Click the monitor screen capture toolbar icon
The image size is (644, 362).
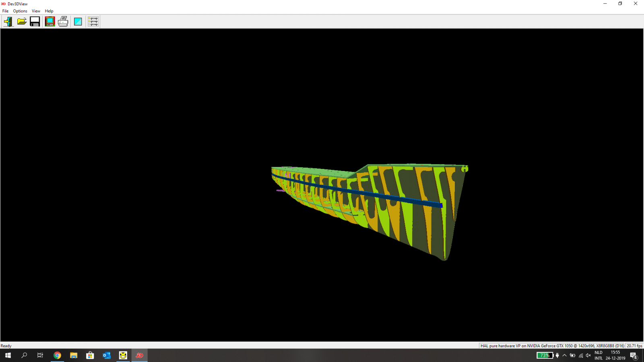pos(50,22)
